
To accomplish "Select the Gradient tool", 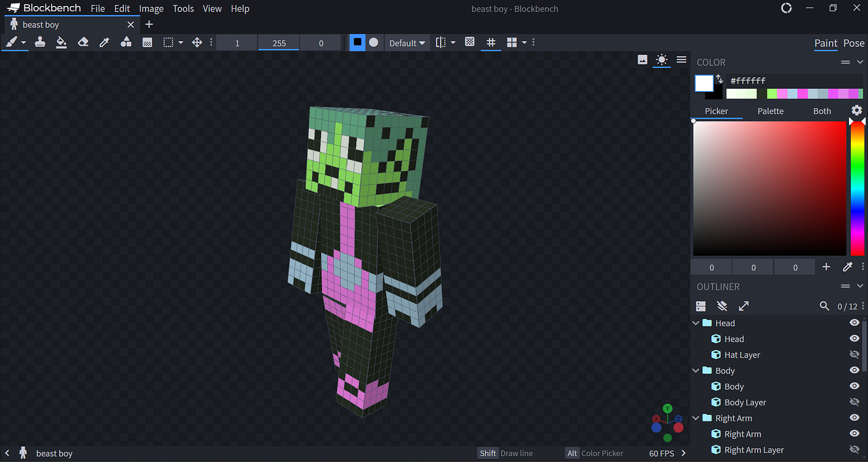I will 147,42.
